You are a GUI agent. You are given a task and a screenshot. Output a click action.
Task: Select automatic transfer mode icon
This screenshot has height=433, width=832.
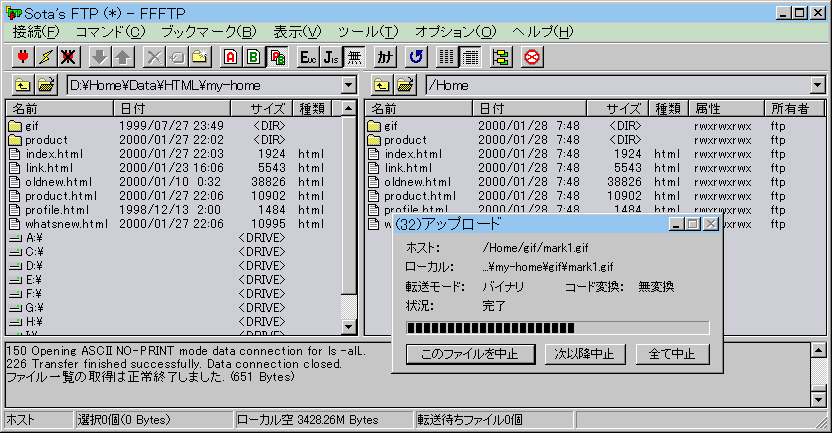pos(278,57)
